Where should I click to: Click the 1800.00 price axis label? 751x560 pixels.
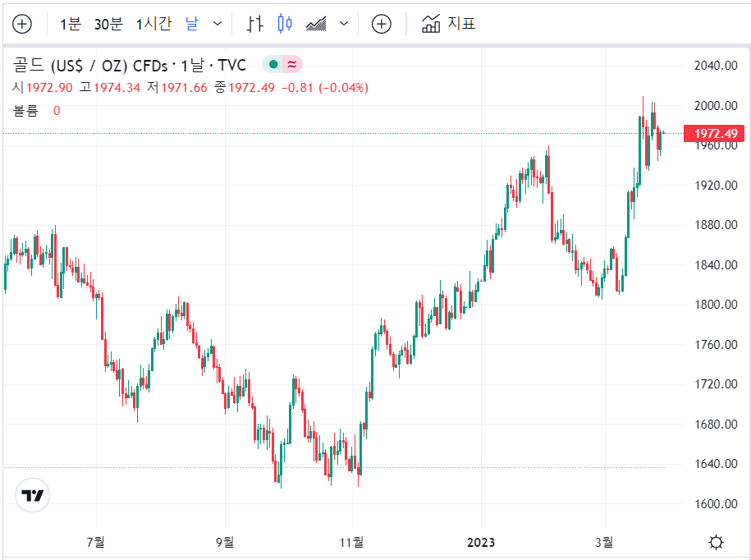coord(716,304)
